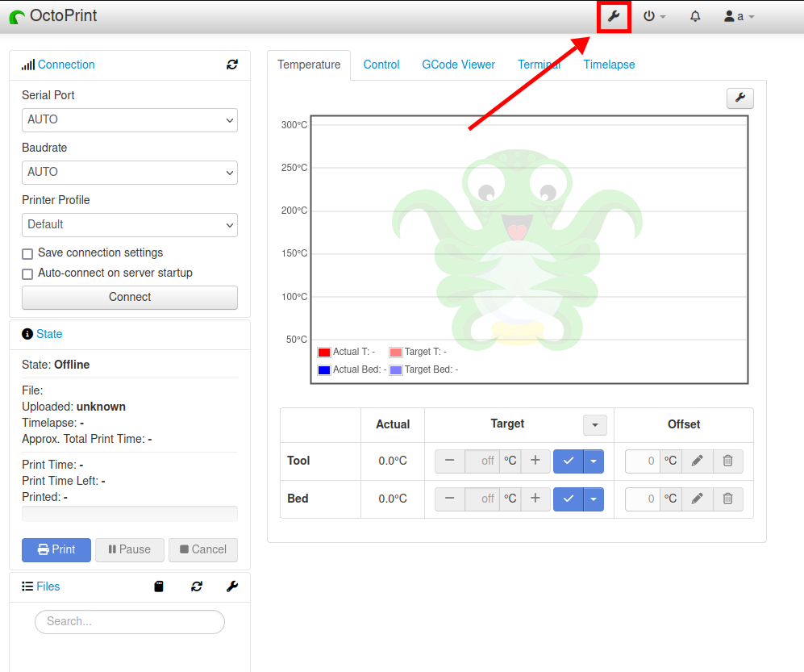Viewport: 804px width, 672px height.
Task: Open the Printer Profile dropdown
Action: pos(130,225)
